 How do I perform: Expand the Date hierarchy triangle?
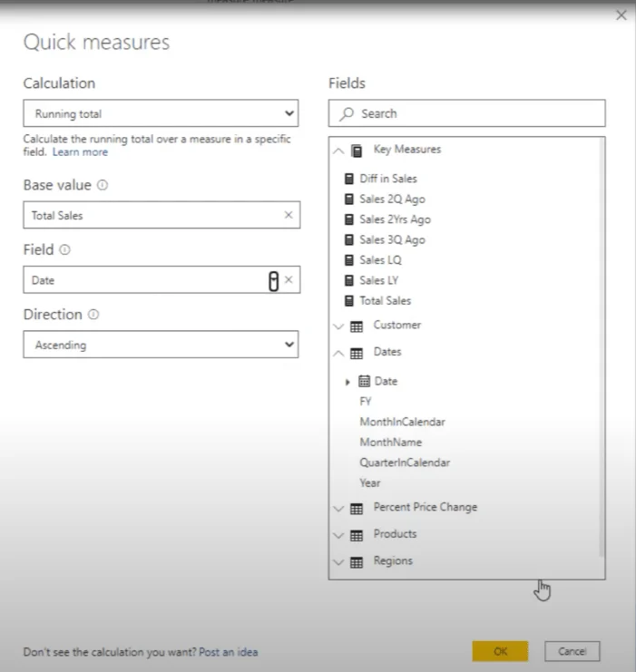pos(347,382)
